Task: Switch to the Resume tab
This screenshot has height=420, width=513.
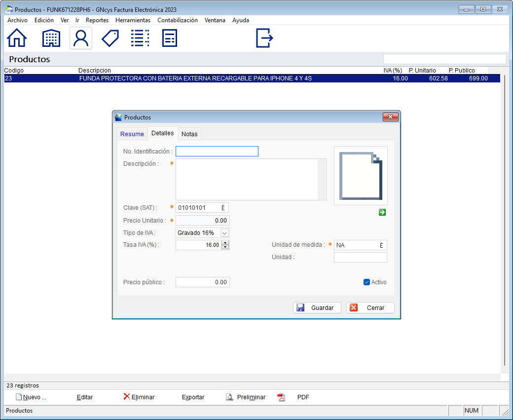Action: [x=132, y=134]
